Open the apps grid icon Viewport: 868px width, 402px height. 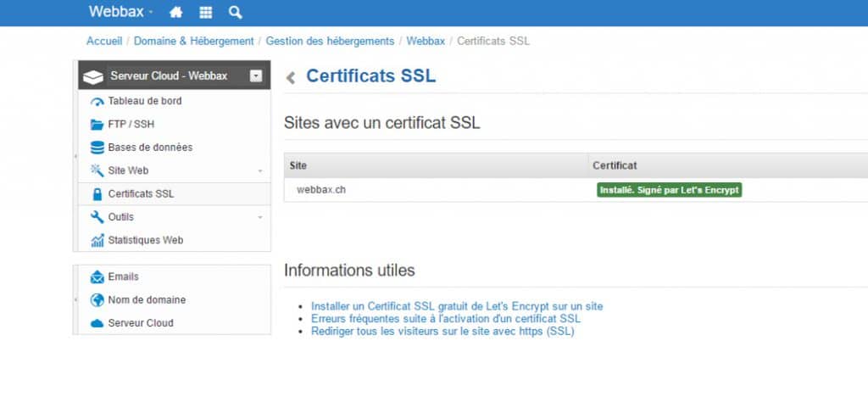tap(206, 12)
